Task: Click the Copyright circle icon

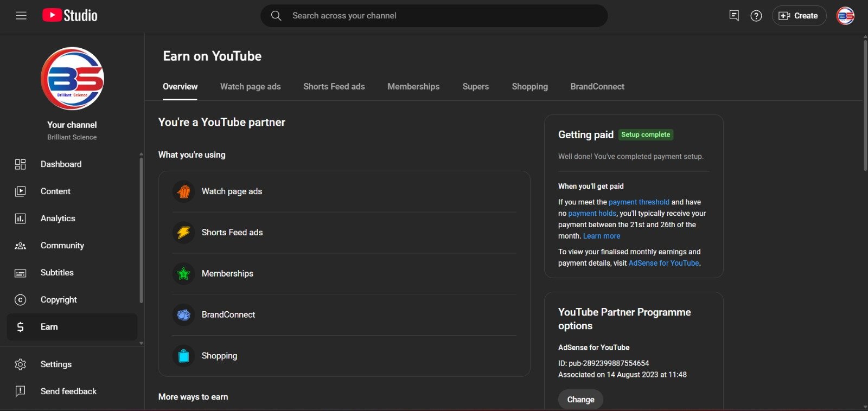Action: [20, 300]
